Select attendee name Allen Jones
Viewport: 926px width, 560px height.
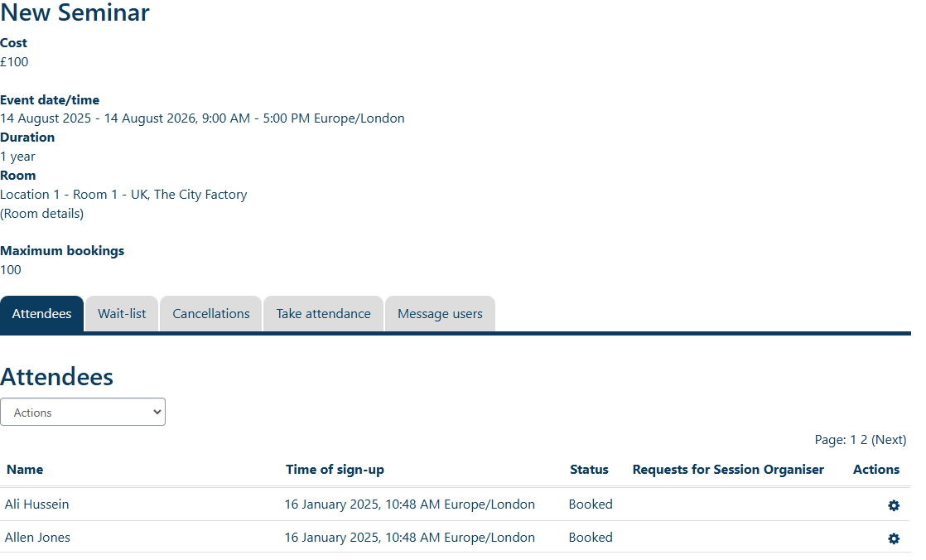(37, 538)
